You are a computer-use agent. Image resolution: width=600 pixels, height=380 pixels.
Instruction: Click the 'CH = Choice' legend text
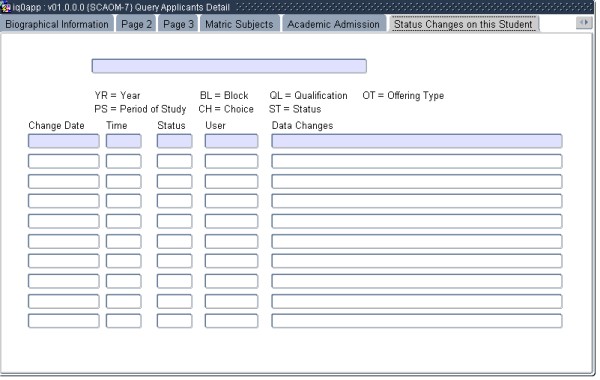[226, 109]
